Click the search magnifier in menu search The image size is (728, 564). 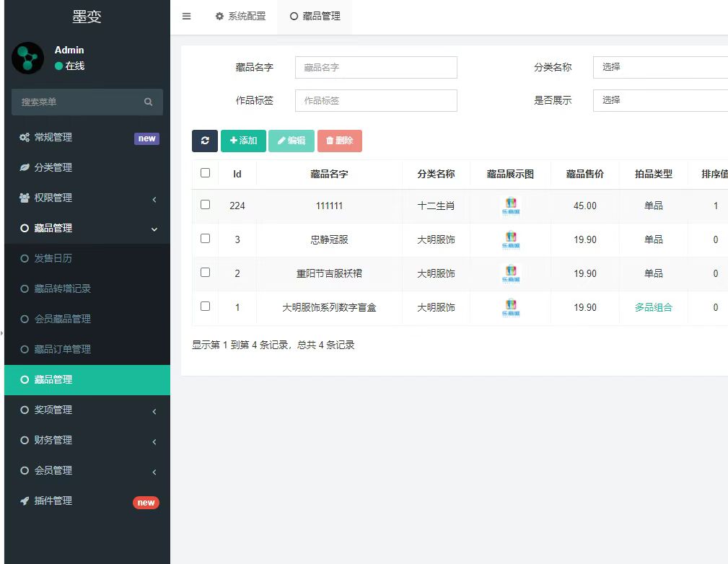tap(148, 102)
